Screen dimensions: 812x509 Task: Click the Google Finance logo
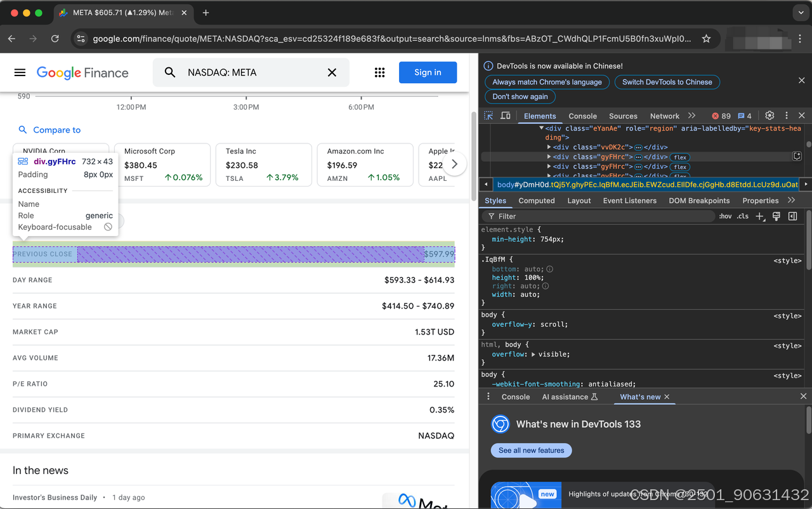[82, 72]
